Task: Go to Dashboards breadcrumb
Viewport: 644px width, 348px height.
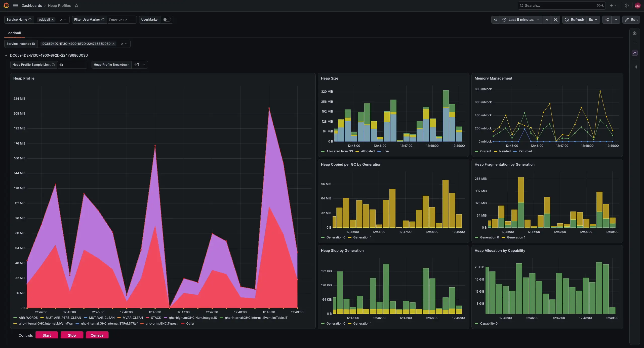Action: (x=32, y=6)
